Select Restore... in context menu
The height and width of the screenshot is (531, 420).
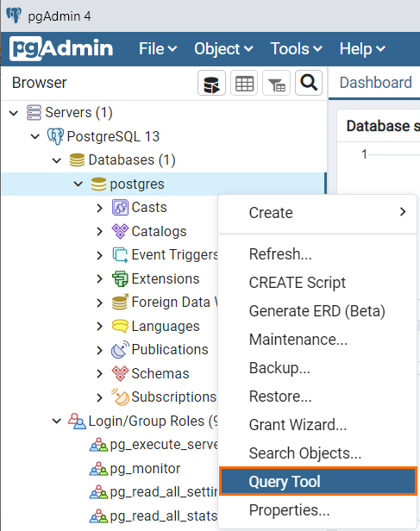[x=317, y=397]
